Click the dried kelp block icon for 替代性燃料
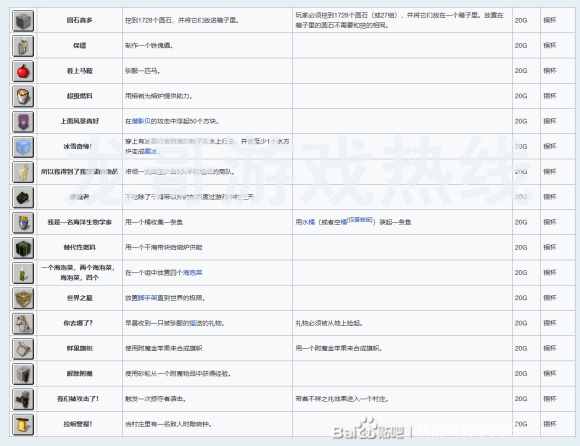The height and width of the screenshot is (446, 580). tap(23, 248)
